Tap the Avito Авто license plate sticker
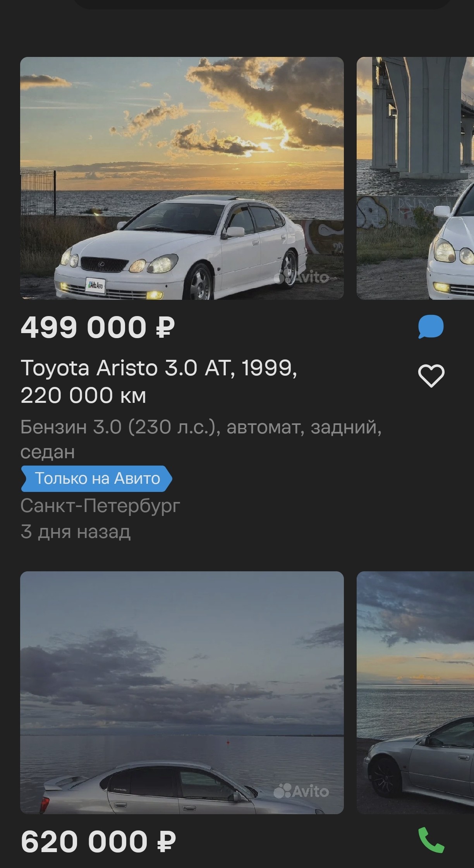The width and height of the screenshot is (474, 868). pos(95,285)
